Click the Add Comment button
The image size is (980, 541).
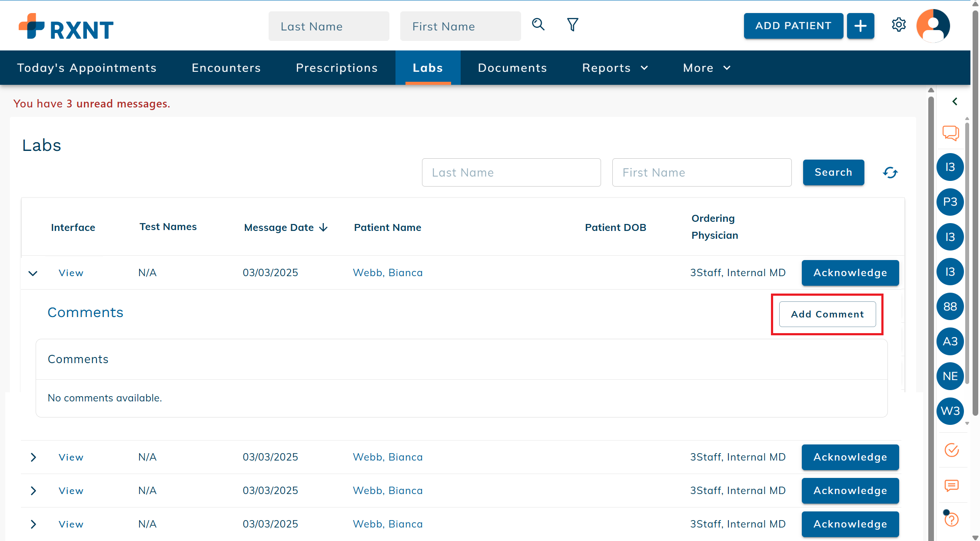coord(827,314)
